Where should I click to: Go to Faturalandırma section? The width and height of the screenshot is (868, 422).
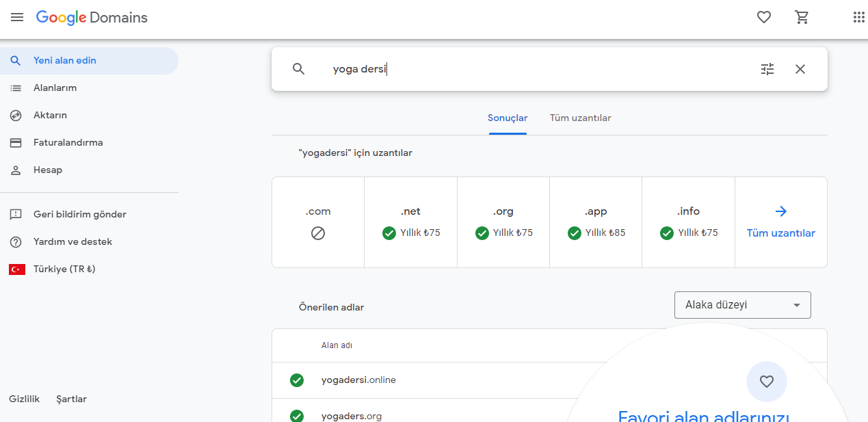click(68, 143)
